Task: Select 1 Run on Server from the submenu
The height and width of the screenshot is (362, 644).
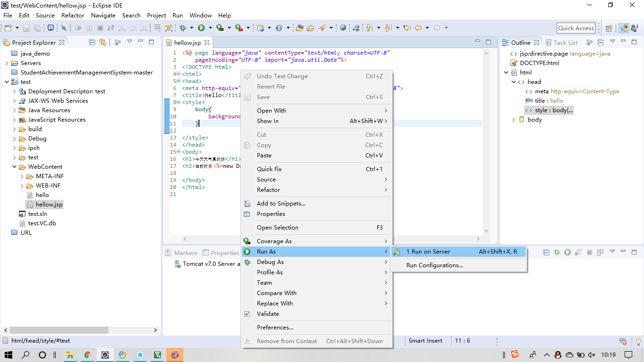Action: pyautogui.click(x=428, y=252)
